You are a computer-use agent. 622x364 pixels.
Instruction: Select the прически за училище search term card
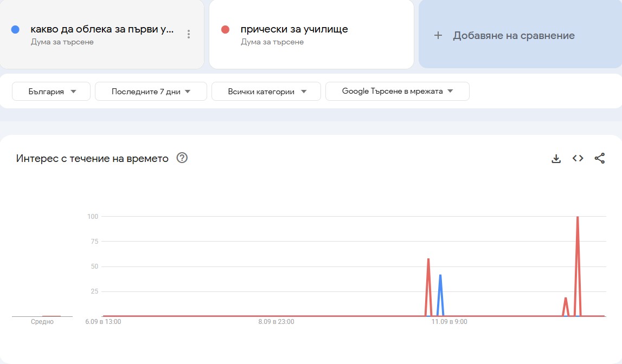tap(311, 34)
